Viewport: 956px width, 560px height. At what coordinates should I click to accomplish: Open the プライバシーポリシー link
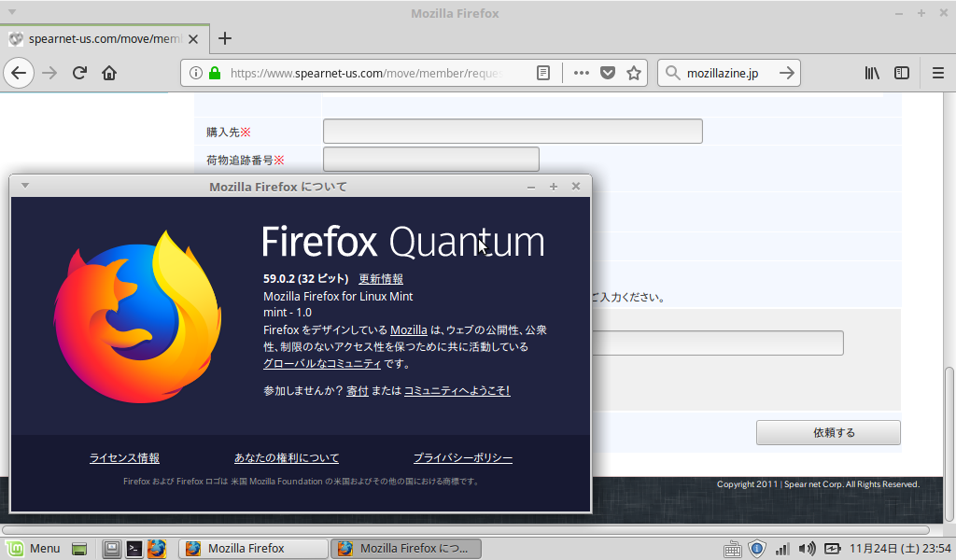point(463,457)
